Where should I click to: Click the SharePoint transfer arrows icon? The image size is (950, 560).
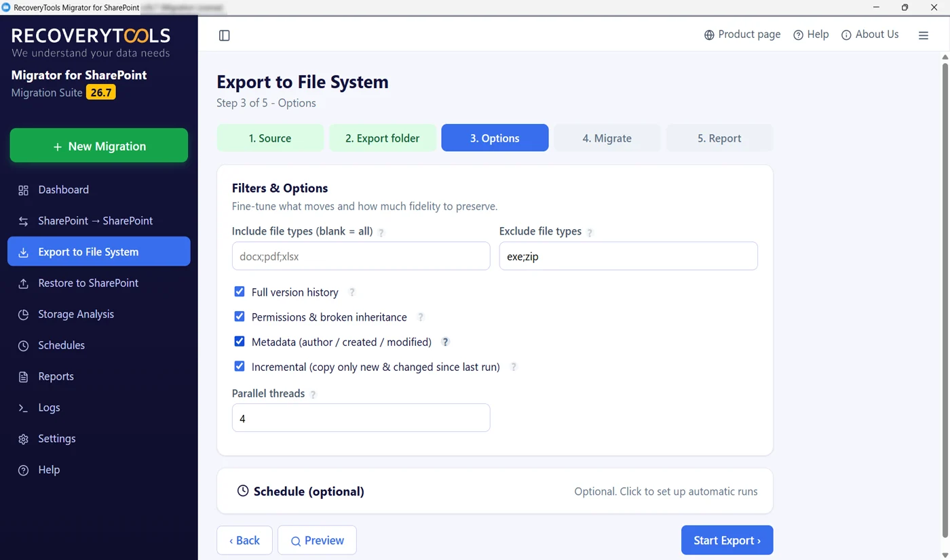23,221
